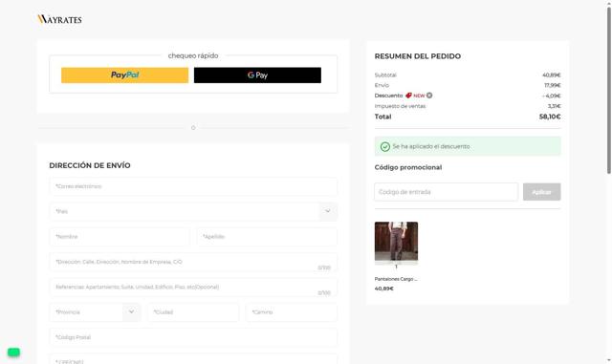Click the País dropdown chevron arrow

click(328, 211)
